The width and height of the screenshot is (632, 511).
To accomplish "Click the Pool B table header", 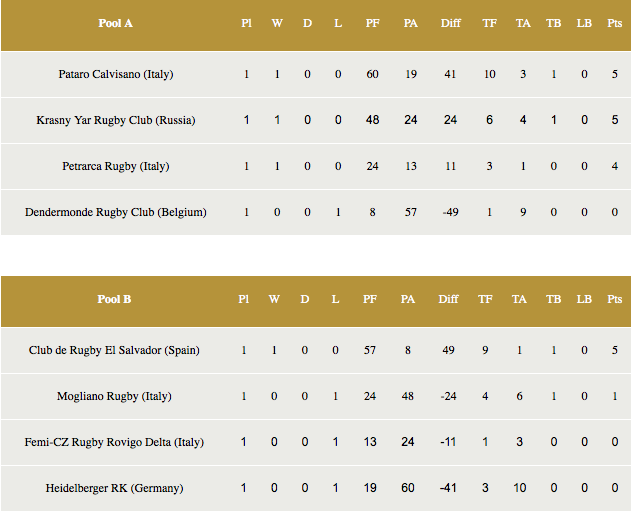I will pos(115,299).
